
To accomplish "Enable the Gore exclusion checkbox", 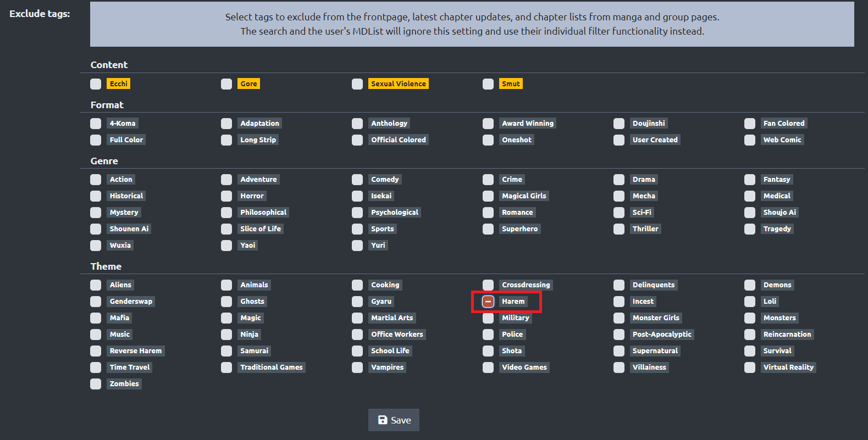I will coord(226,84).
